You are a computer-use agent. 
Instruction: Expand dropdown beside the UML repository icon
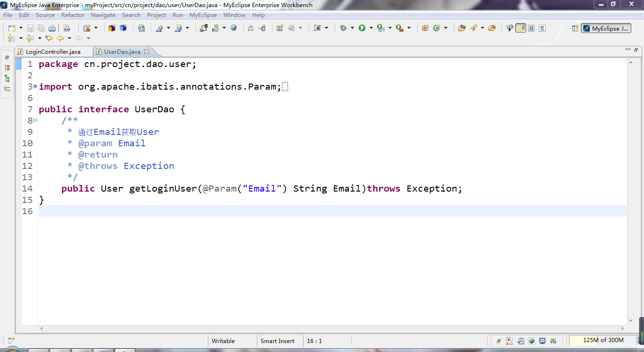[96, 28]
